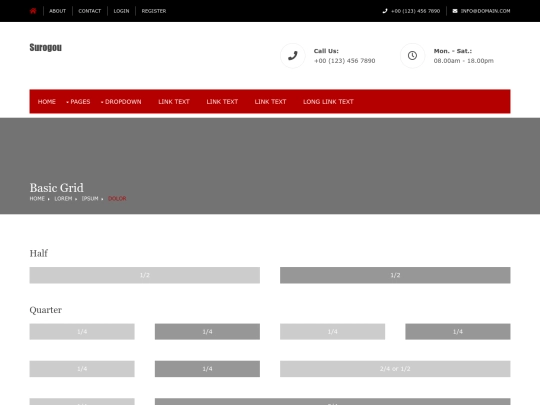The height and width of the screenshot is (405, 540).
Task: Select Long Link Text in navigation bar
Action: coord(328,102)
